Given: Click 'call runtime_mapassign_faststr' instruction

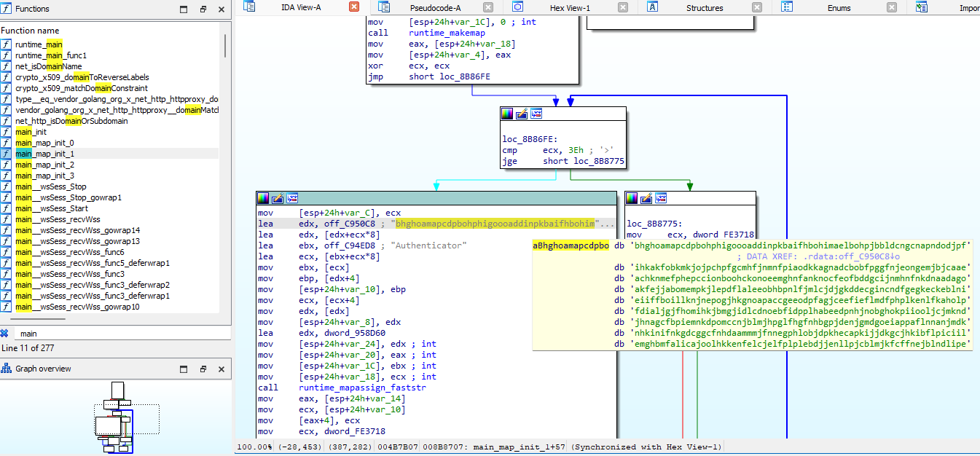Looking at the screenshot, I should point(342,388).
